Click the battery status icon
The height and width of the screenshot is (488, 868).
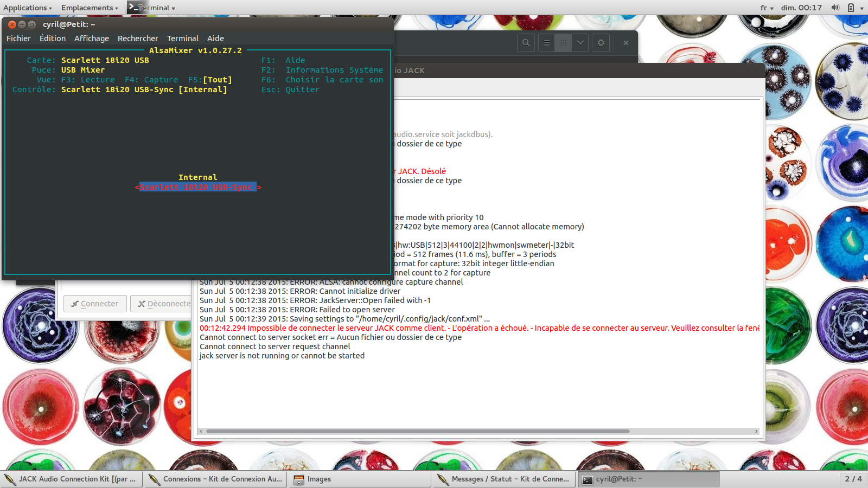[851, 8]
